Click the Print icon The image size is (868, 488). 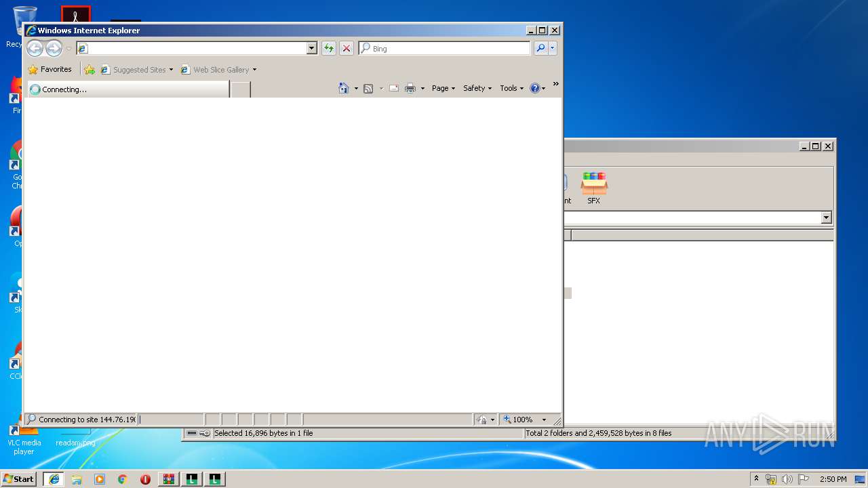(410, 88)
